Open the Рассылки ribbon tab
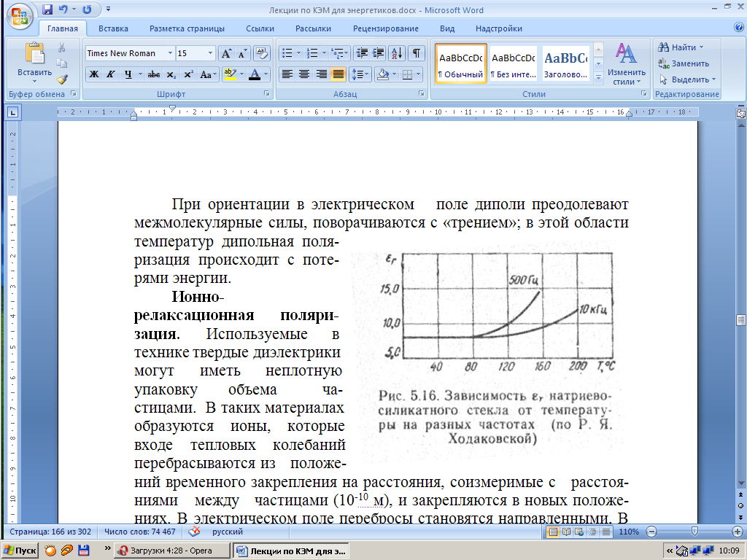747x560 pixels. 313,28
